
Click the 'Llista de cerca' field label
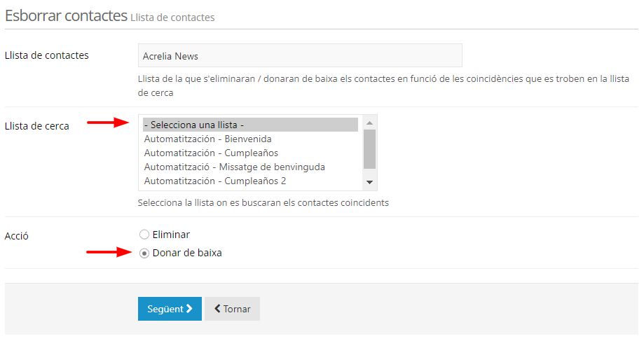[x=37, y=126]
